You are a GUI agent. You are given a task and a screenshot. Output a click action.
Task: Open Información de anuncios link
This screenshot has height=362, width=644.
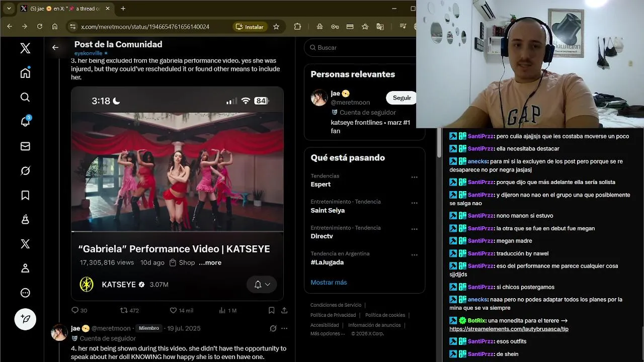(x=374, y=325)
